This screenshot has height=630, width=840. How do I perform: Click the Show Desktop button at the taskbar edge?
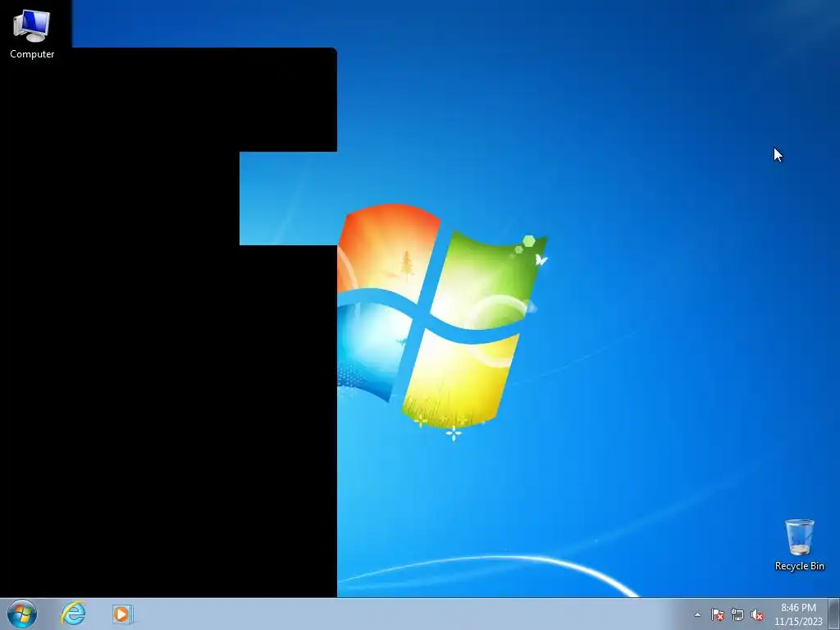(834, 614)
